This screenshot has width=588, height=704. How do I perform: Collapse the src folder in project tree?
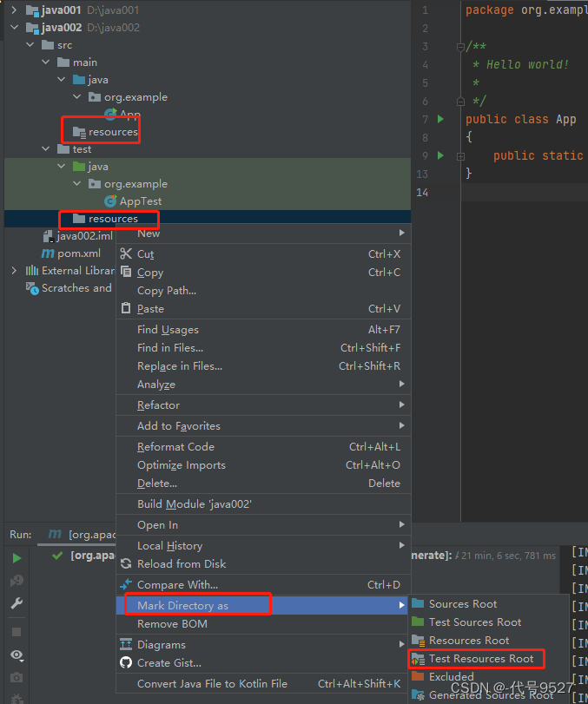30,45
